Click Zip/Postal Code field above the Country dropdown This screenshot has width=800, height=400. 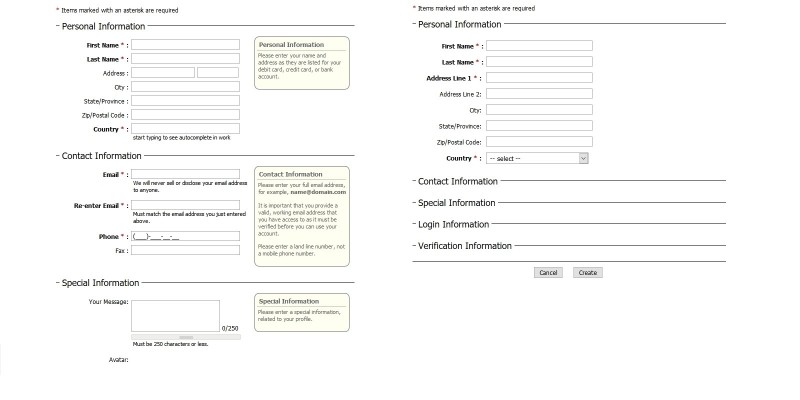(538, 142)
